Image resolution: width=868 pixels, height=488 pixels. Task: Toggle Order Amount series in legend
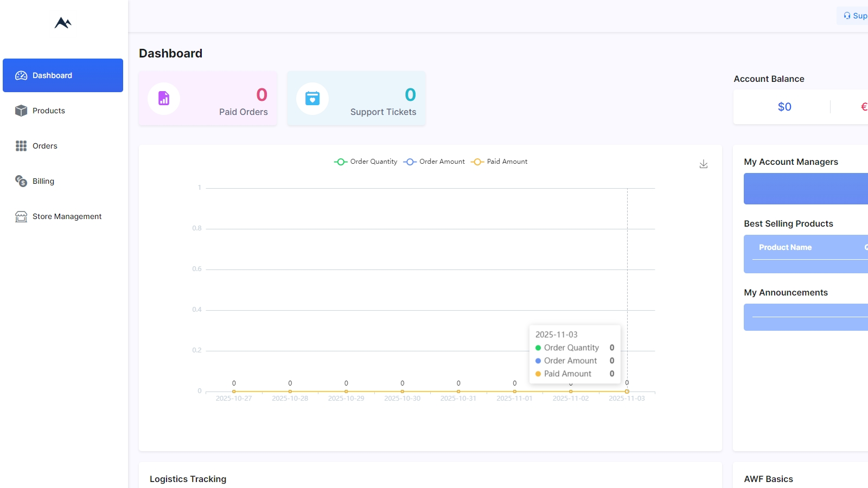click(x=434, y=162)
